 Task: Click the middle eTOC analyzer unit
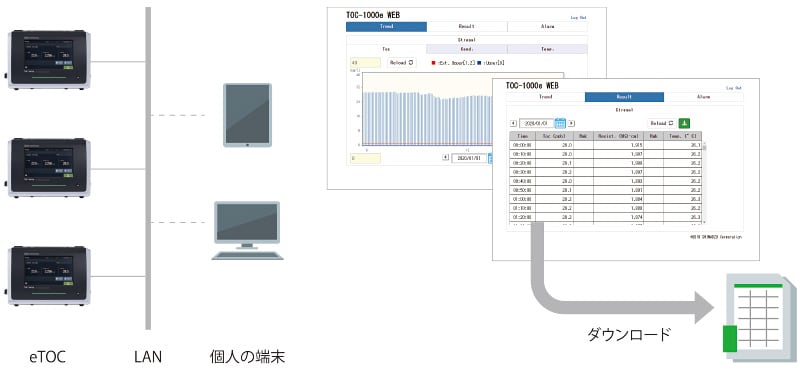tap(49, 168)
